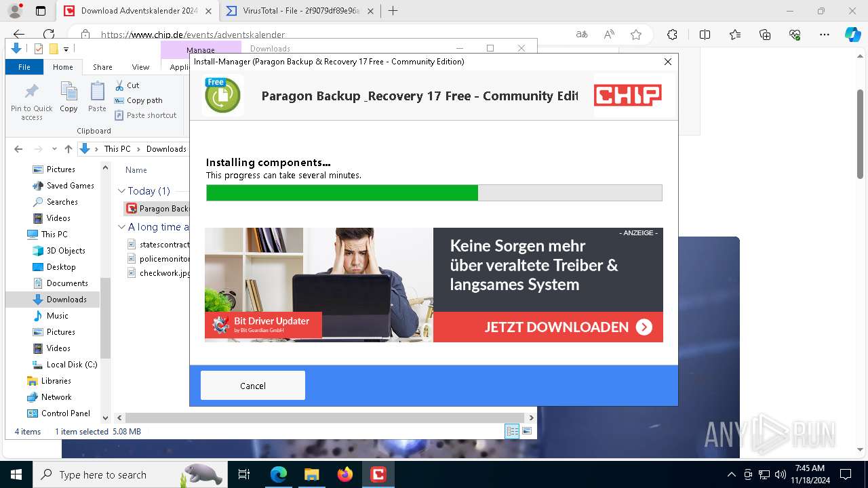Image resolution: width=868 pixels, height=488 pixels.
Task: Select the policemonitor file
Action: [158, 259]
